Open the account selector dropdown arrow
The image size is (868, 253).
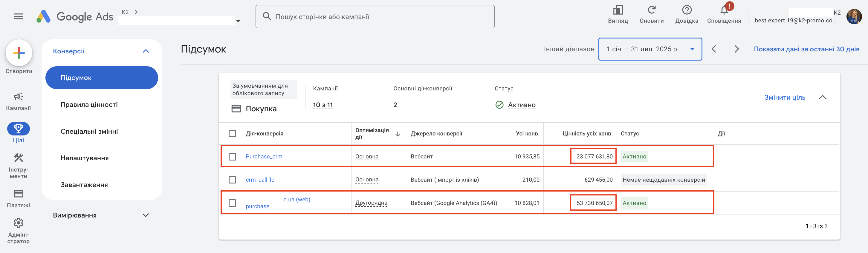click(x=238, y=21)
